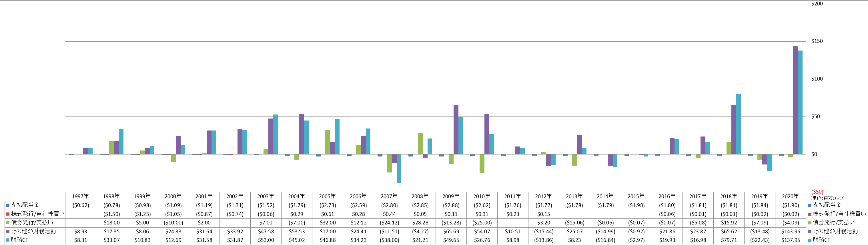Click the $32.00 cell in the 債券発行/支払い row
Image resolution: width=868 pixels, height=245 pixels.
(x=328, y=223)
